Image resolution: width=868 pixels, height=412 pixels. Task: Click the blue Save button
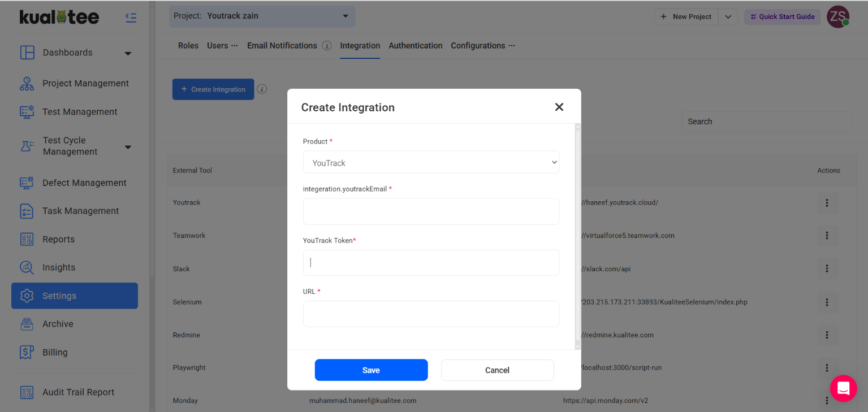pos(371,370)
